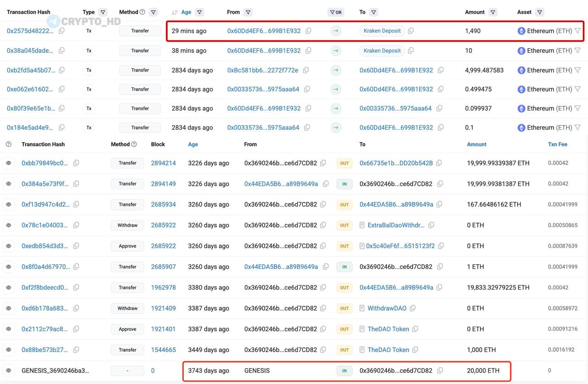Toggle eye preview for 0xbb79849bc0 transaction
Viewport: 588px width, 384px height.
pyautogui.click(x=8, y=163)
